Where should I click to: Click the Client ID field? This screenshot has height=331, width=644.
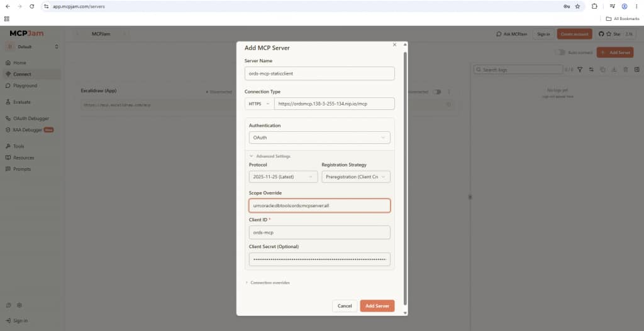(x=319, y=232)
